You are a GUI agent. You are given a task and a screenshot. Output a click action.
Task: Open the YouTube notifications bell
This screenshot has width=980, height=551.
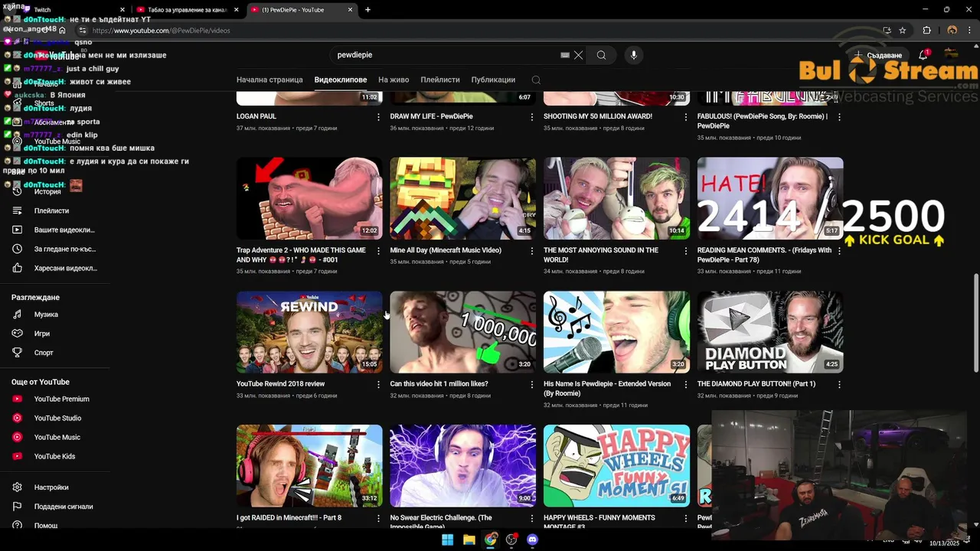(x=923, y=55)
